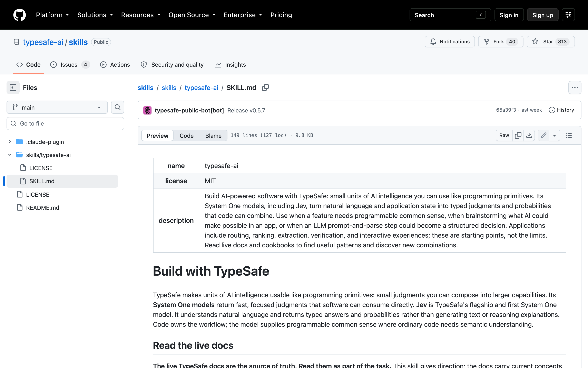The height and width of the screenshot is (368, 588).
Task: Edit this file with the pencil icon
Action: (x=543, y=135)
